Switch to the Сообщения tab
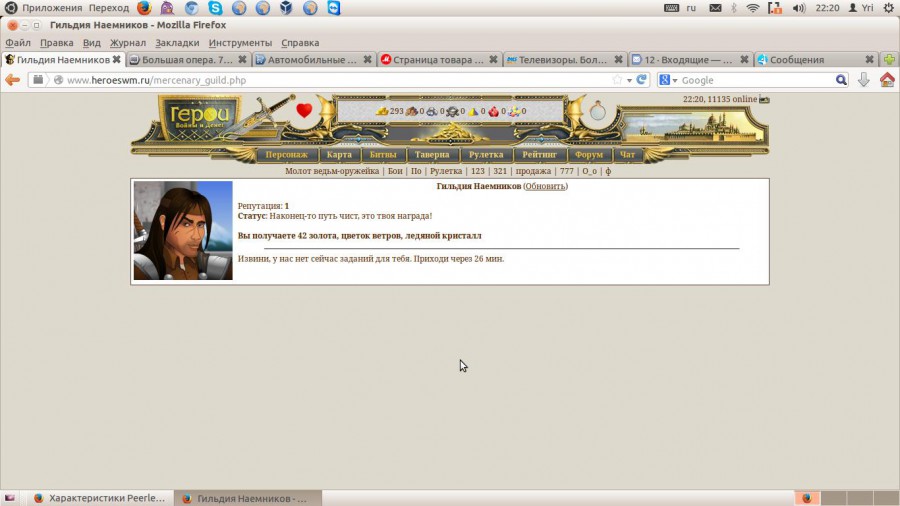The image size is (900, 506). 815,60
